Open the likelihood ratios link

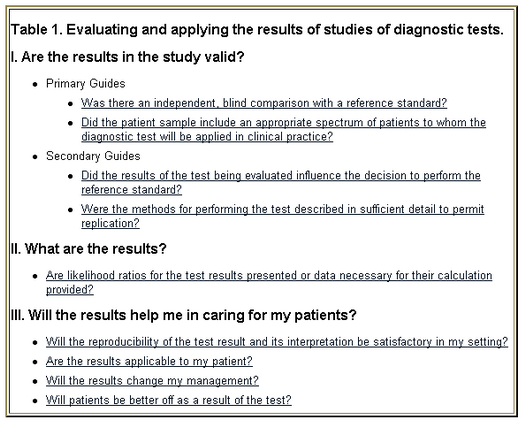pyautogui.click(x=269, y=282)
